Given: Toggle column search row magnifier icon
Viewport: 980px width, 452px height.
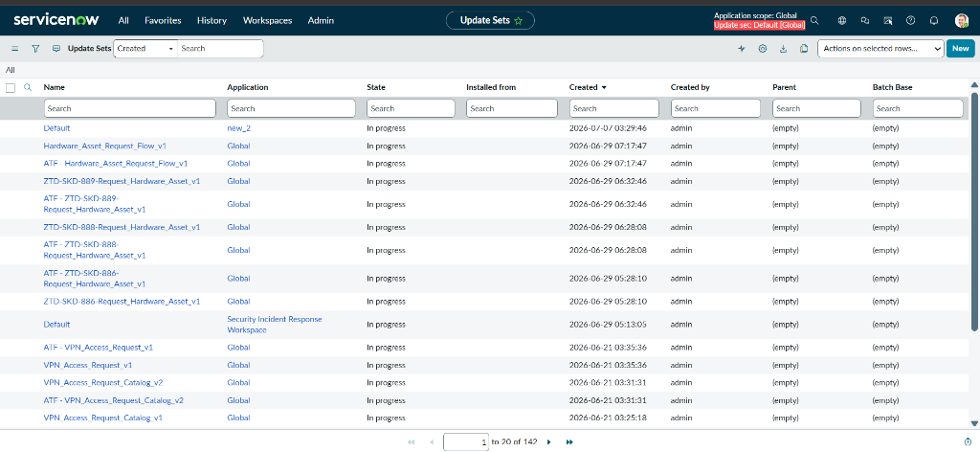Looking at the screenshot, I should 28,87.
